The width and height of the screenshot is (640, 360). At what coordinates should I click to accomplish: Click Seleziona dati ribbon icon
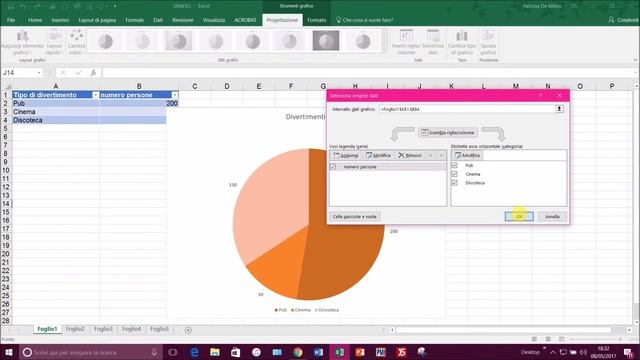click(x=433, y=42)
